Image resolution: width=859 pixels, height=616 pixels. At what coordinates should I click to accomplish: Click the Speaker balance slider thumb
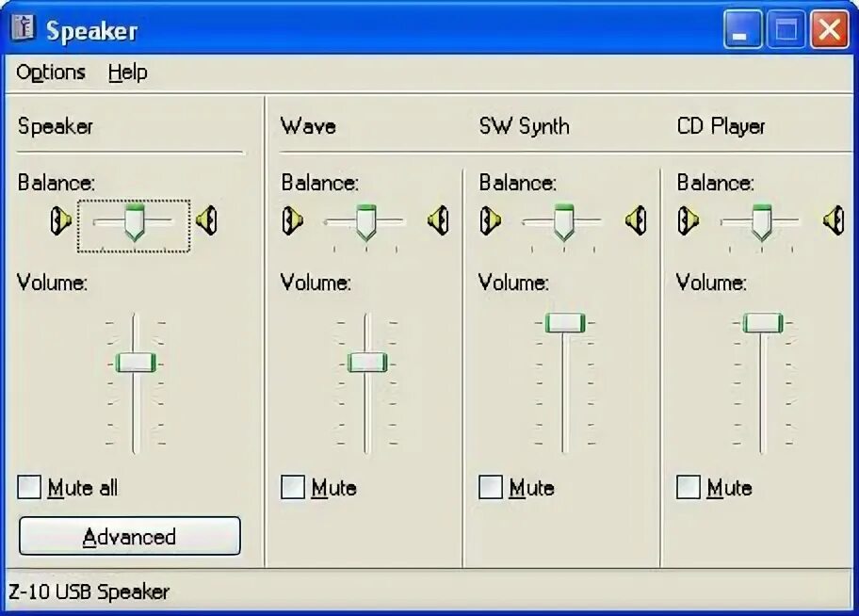tap(135, 222)
